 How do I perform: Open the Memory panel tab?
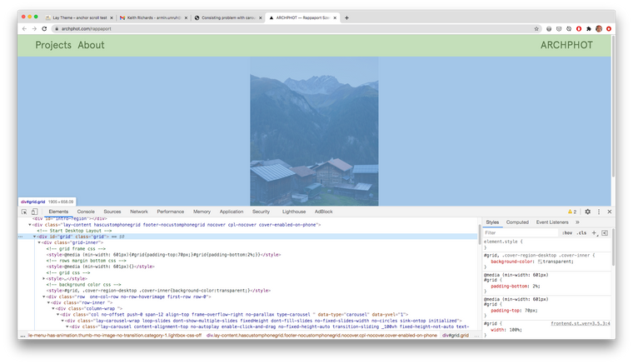pyautogui.click(x=202, y=212)
